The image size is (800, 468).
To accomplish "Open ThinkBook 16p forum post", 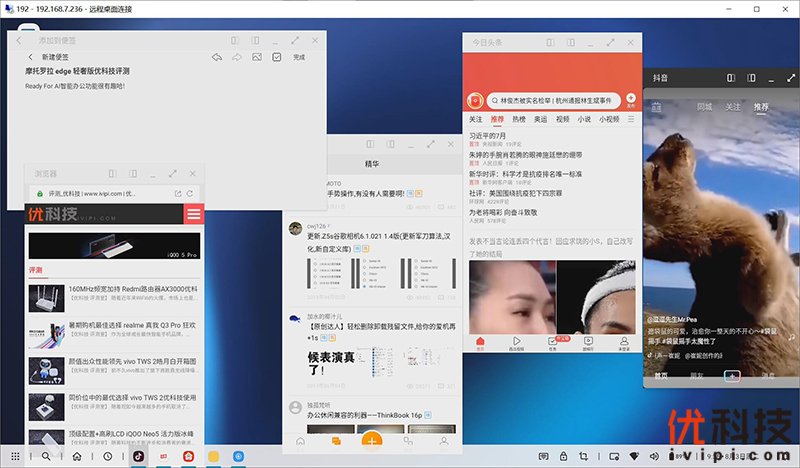I will click(x=369, y=415).
